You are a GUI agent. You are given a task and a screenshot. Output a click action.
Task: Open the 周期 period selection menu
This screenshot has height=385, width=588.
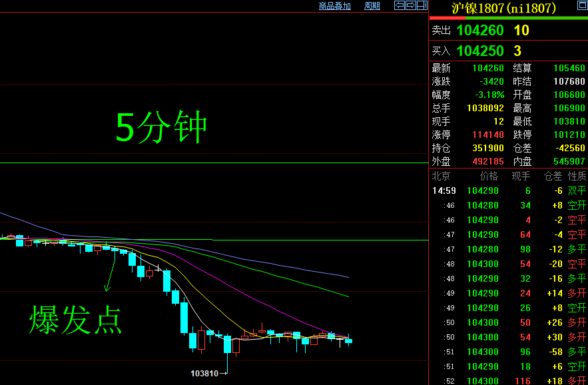pos(372,5)
